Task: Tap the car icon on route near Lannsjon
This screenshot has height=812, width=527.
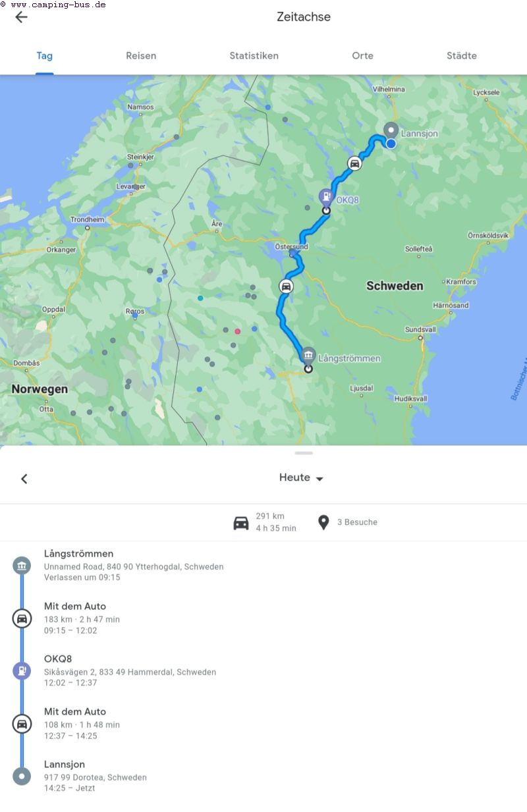Action: [354, 163]
